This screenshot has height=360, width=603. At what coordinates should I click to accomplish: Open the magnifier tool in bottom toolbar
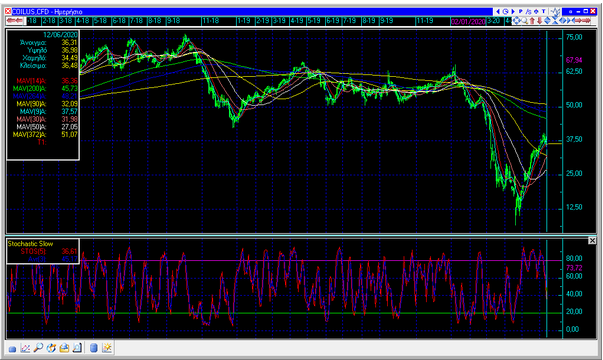(x=38, y=348)
